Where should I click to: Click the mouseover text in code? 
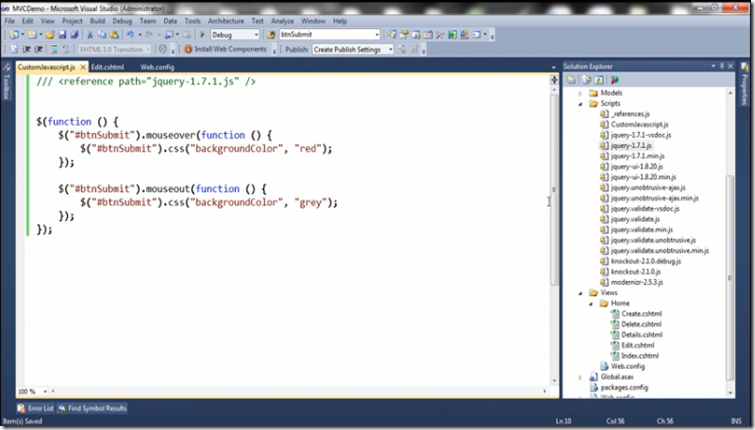click(170, 135)
